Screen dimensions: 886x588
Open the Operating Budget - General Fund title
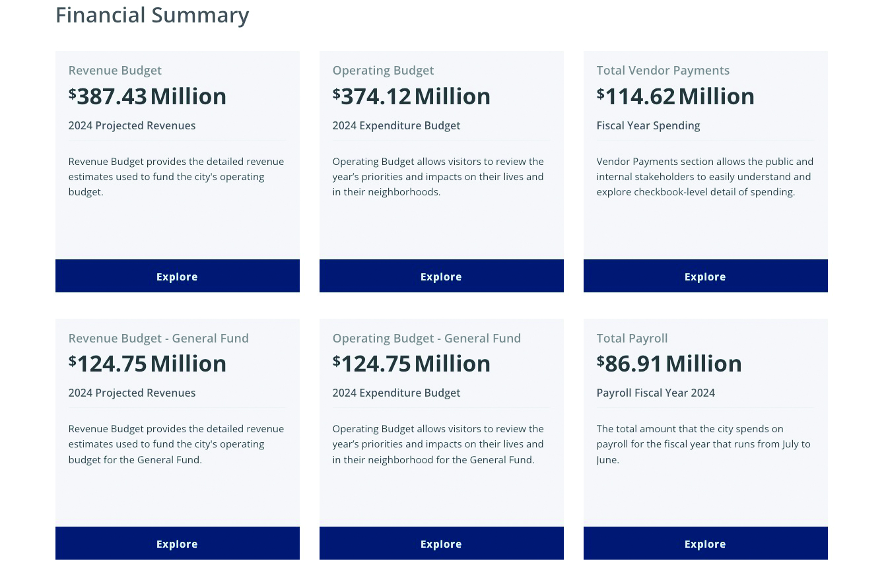[426, 338]
